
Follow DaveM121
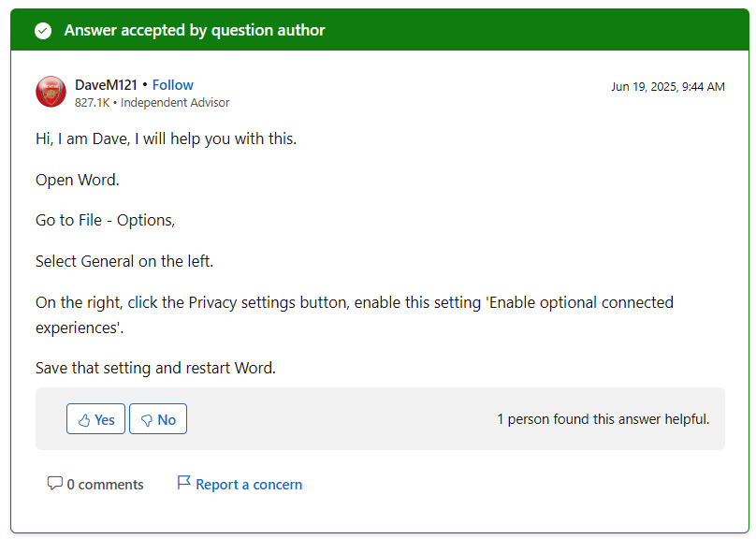tap(173, 84)
